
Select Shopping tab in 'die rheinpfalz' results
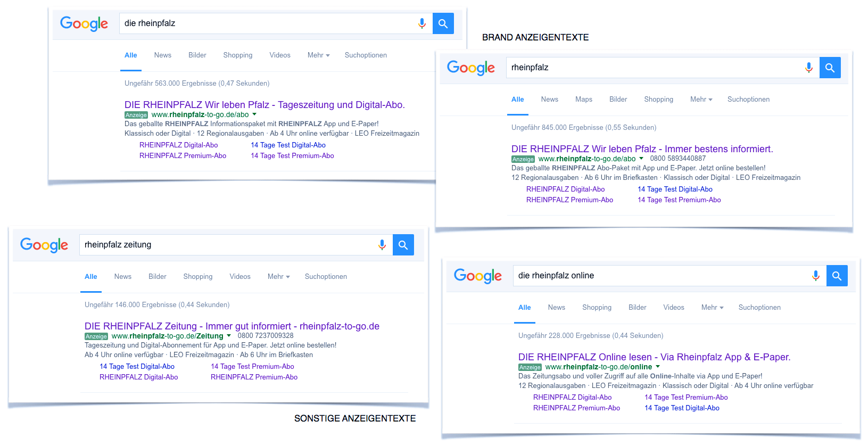238,55
